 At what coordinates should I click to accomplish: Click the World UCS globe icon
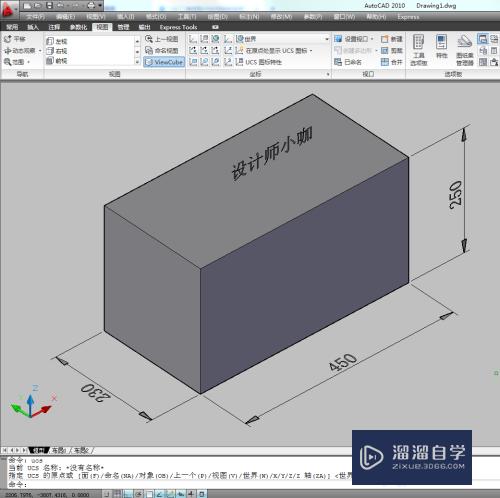pyautogui.click(x=215, y=39)
